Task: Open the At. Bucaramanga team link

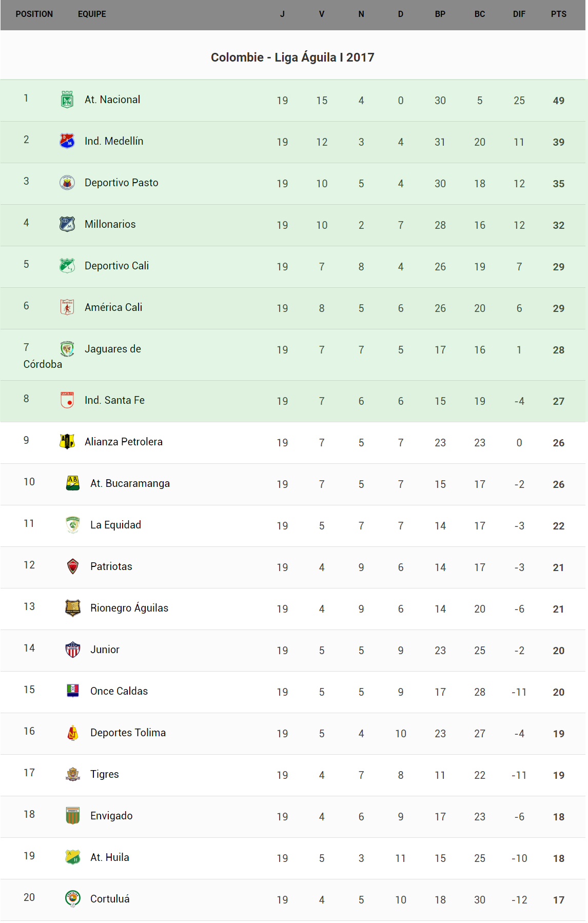Action: click(130, 484)
